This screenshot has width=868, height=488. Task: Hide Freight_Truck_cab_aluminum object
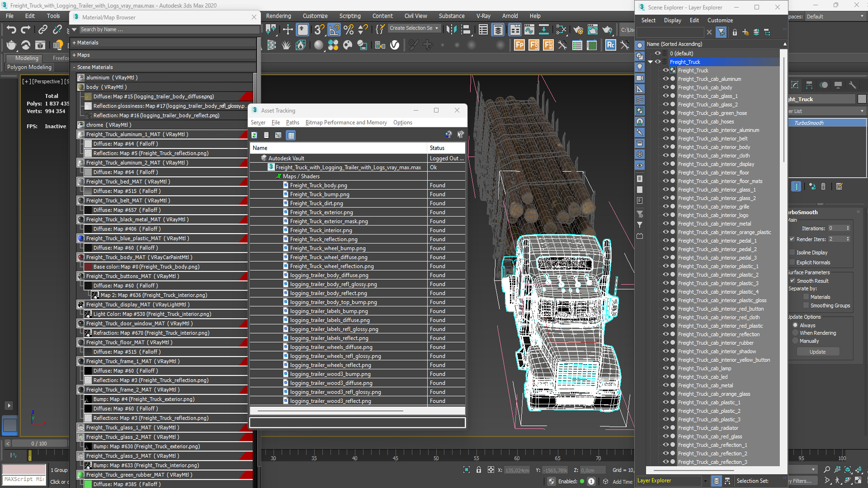click(665, 79)
